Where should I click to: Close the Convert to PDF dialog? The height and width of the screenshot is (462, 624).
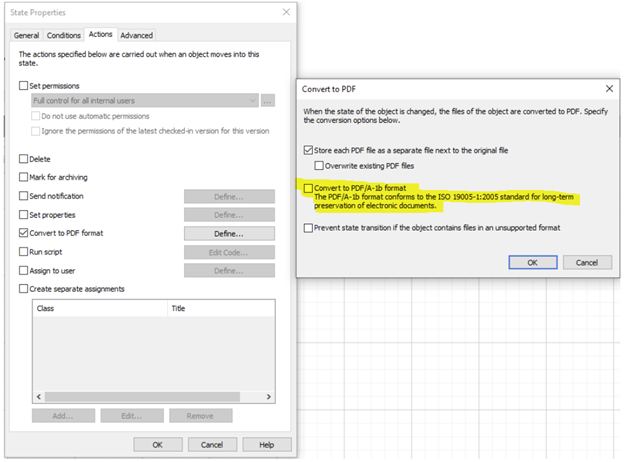pyautogui.click(x=609, y=89)
